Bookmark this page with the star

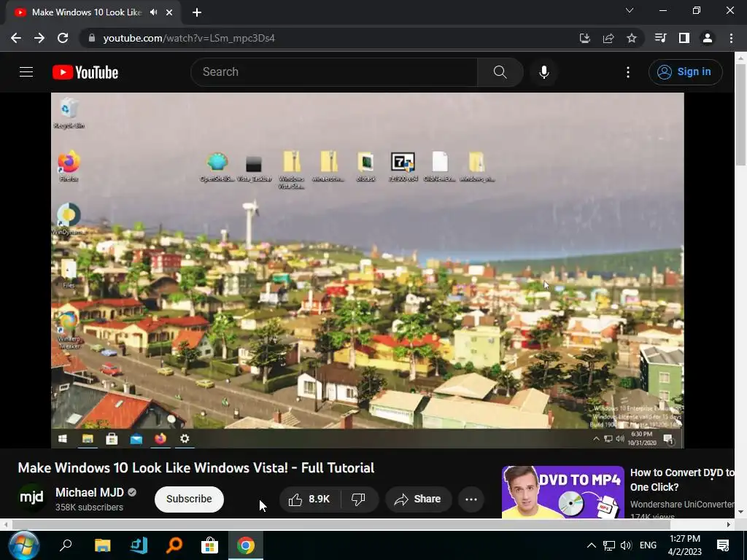tap(632, 38)
